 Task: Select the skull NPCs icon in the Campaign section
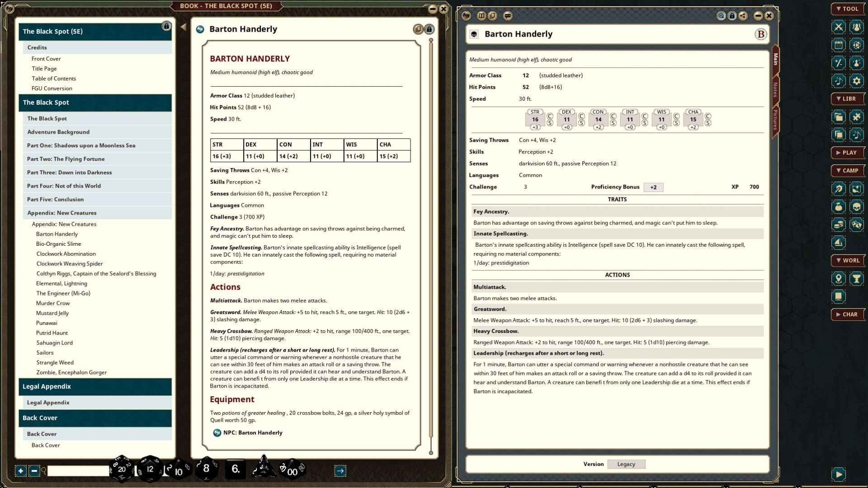[x=856, y=206]
